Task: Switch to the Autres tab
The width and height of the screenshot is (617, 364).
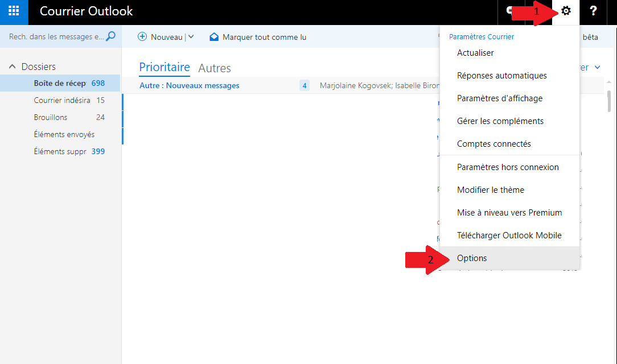Action: tap(214, 68)
